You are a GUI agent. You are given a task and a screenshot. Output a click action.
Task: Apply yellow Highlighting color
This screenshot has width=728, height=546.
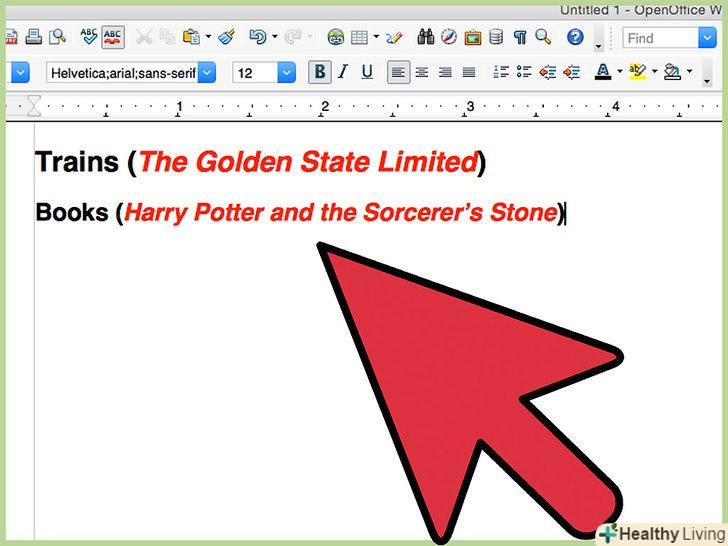click(637, 72)
